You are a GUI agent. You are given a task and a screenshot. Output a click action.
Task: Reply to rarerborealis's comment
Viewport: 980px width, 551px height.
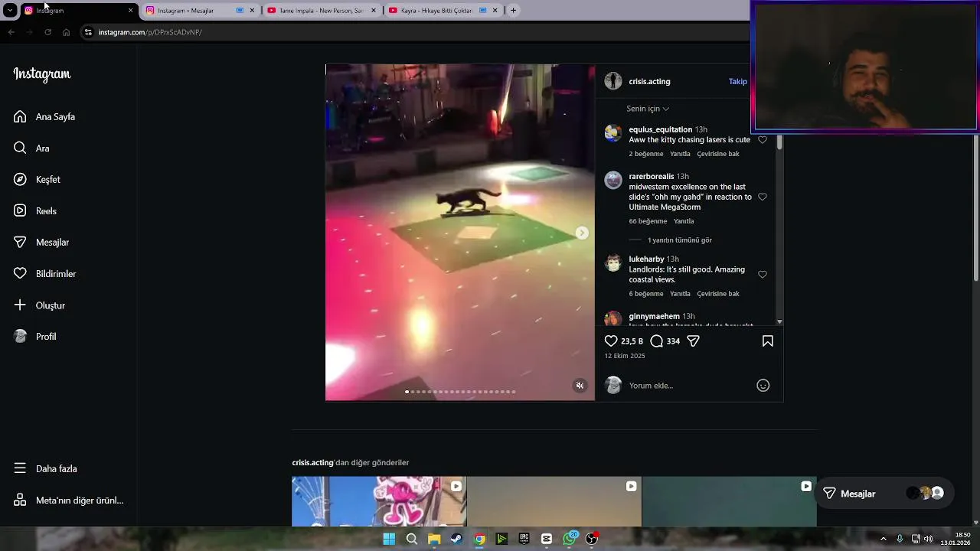(684, 221)
